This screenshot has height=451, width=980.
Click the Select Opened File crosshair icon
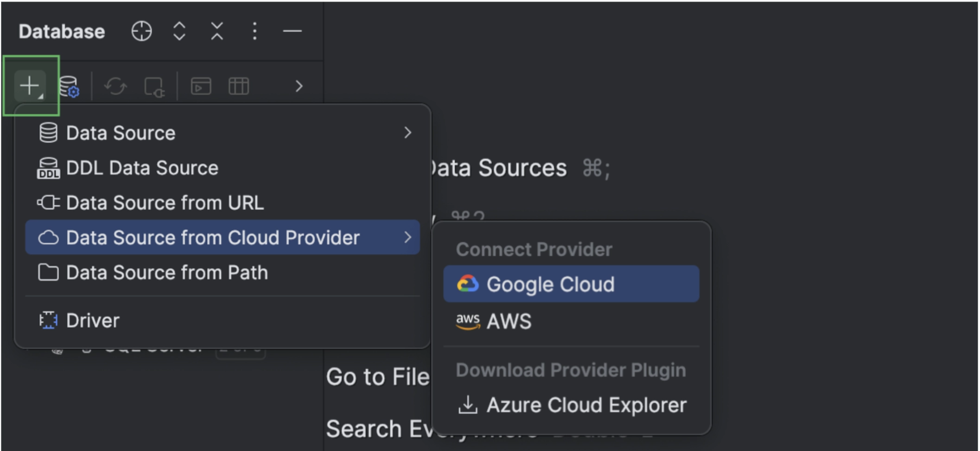click(141, 32)
